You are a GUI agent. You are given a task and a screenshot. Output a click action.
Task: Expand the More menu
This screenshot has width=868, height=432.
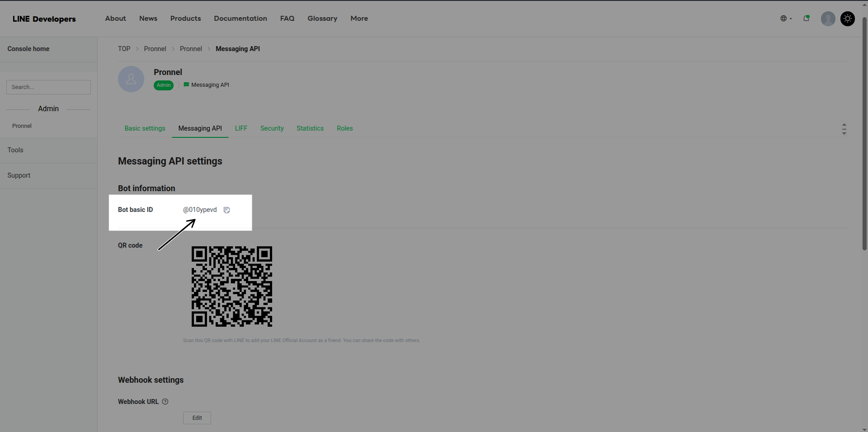click(359, 19)
